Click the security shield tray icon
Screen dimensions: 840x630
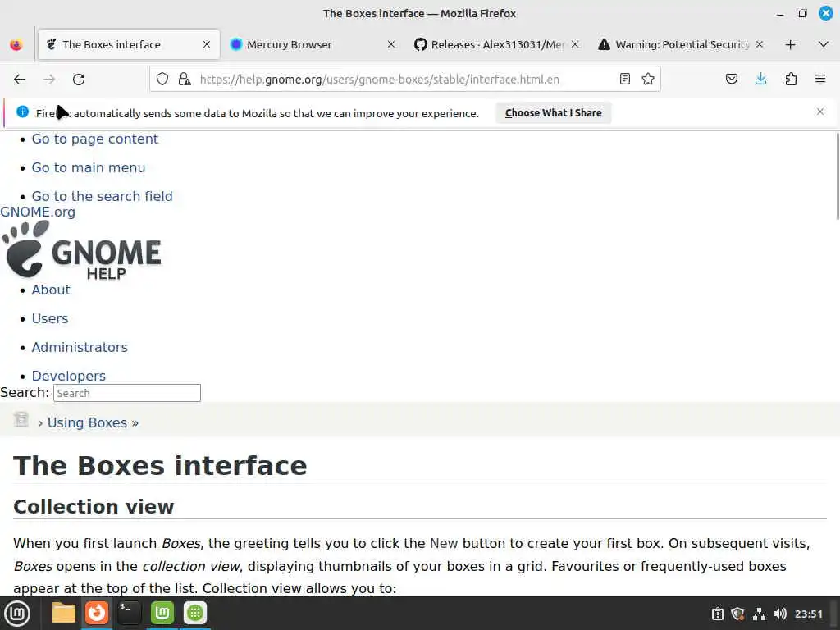[737, 614]
